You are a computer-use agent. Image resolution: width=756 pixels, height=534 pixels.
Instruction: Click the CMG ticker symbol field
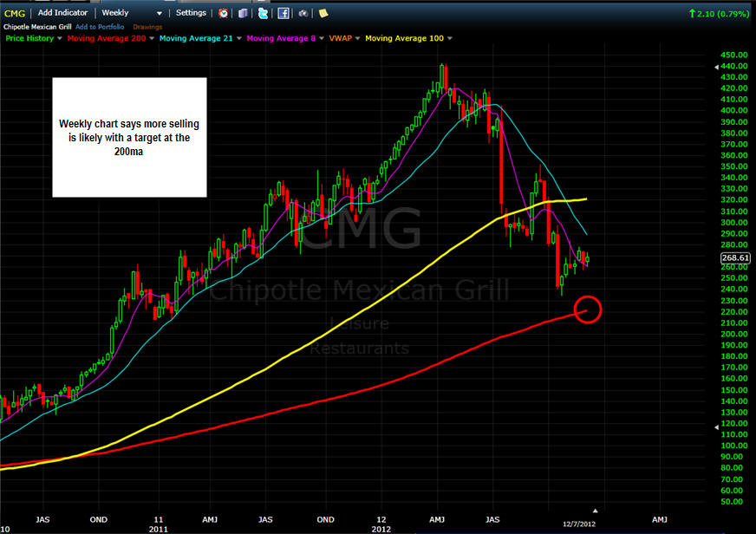click(x=15, y=14)
